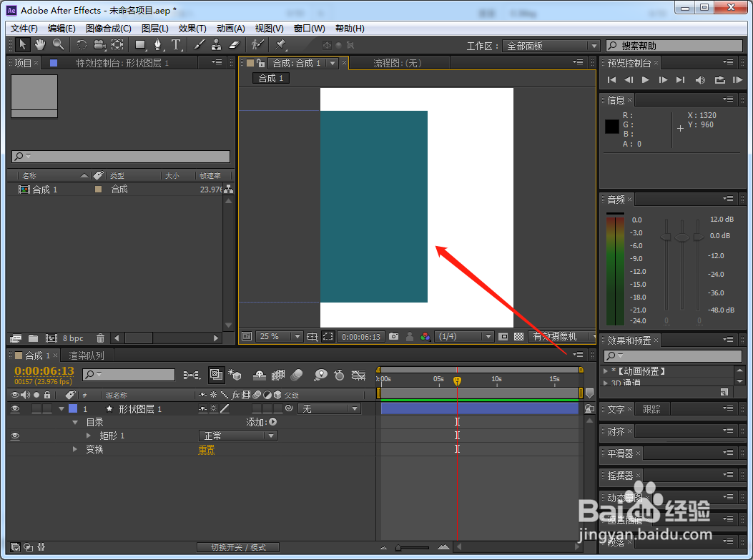
Task: Expand the 变换 property group
Action: pos(75,449)
